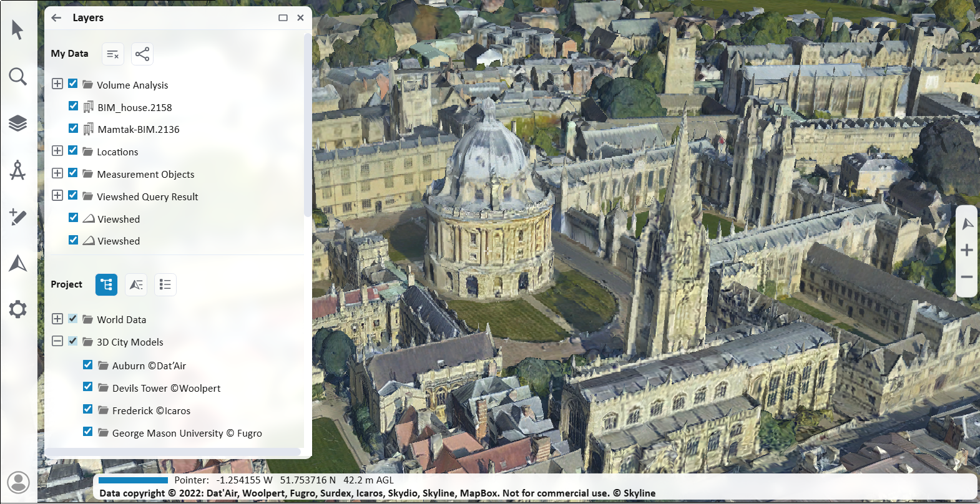The width and height of the screenshot is (980, 504).
Task: Click the BIM_house.2158 building icon
Action: click(89, 107)
